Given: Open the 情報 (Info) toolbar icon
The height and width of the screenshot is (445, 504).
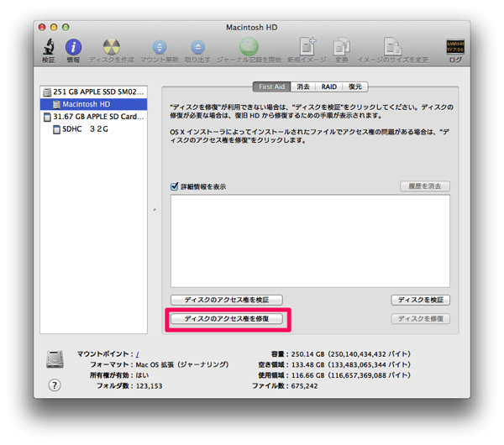Looking at the screenshot, I should (73, 47).
